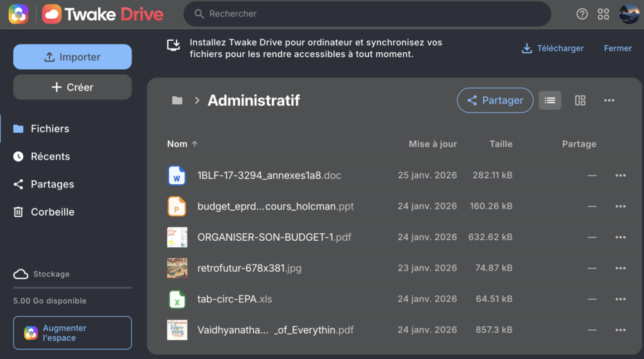Open more actions for ORGANISER-SON-BUDGET-1.pdf
The image size is (644, 359).
tap(620, 238)
